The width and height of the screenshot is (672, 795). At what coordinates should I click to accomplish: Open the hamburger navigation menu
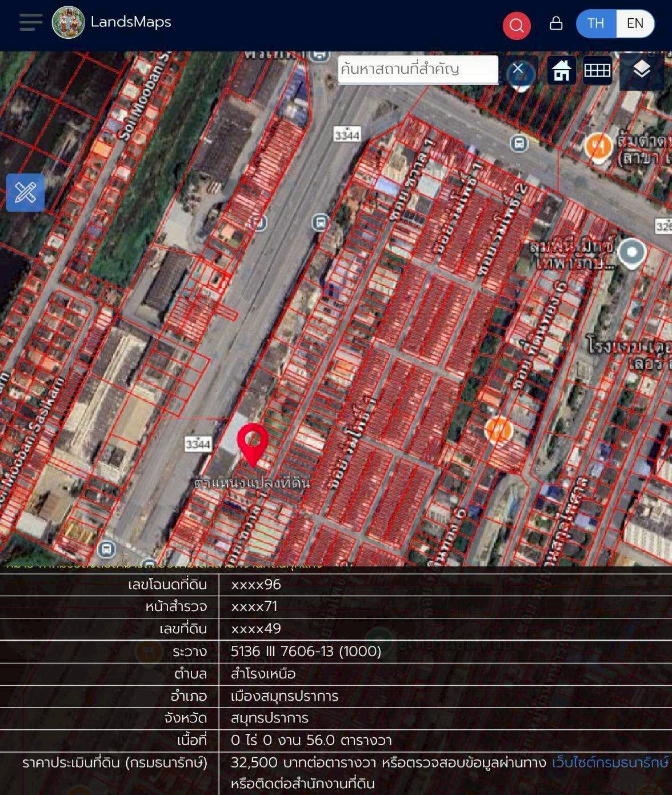[31, 23]
